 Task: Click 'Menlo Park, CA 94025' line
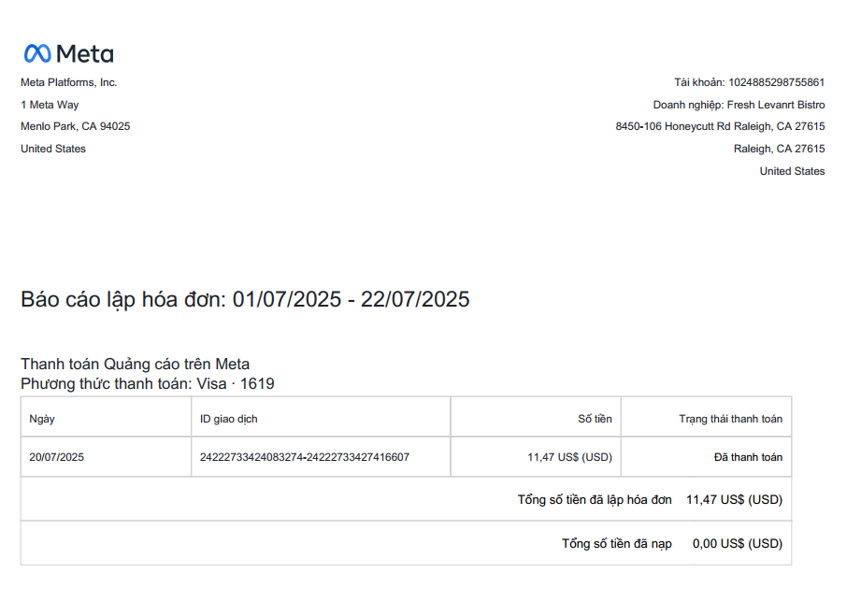[x=75, y=126]
